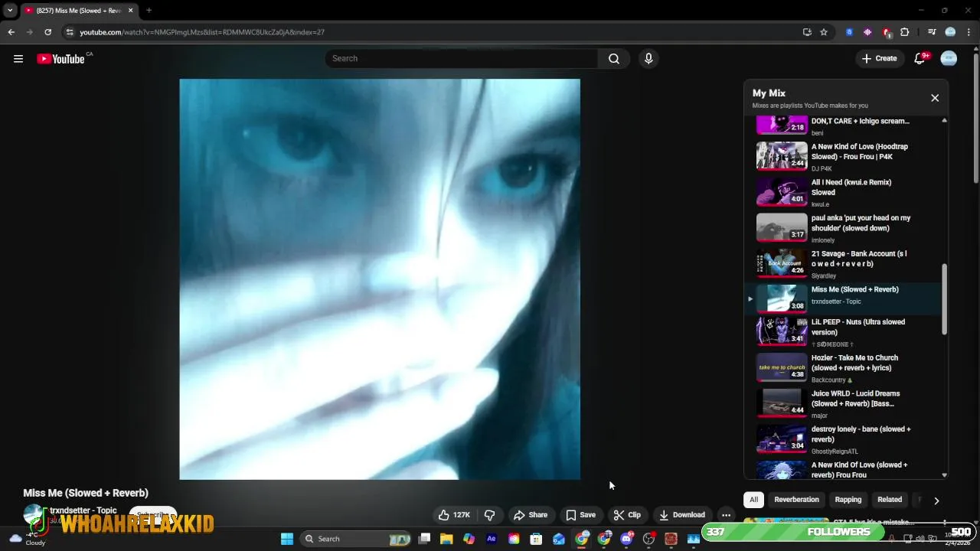Show more video actions ellipsis

[726, 515]
